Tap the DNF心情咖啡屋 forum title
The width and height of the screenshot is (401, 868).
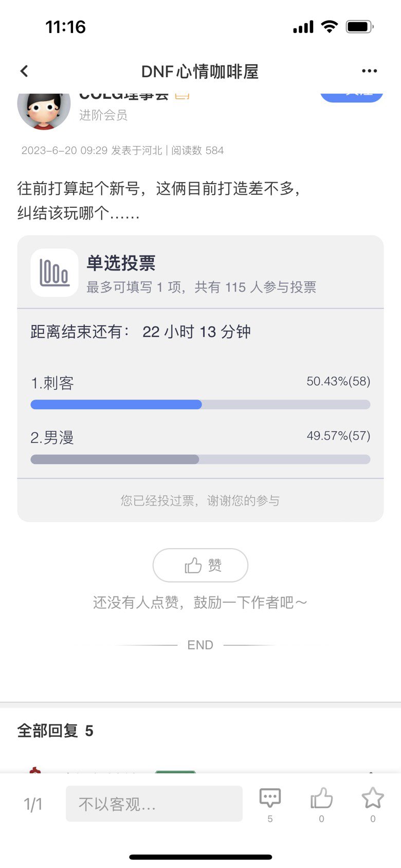200,71
